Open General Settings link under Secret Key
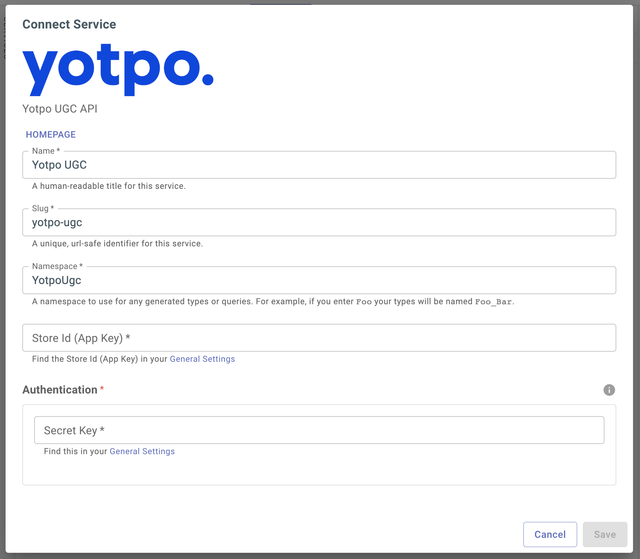This screenshot has width=640, height=559. pyautogui.click(x=142, y=451)
